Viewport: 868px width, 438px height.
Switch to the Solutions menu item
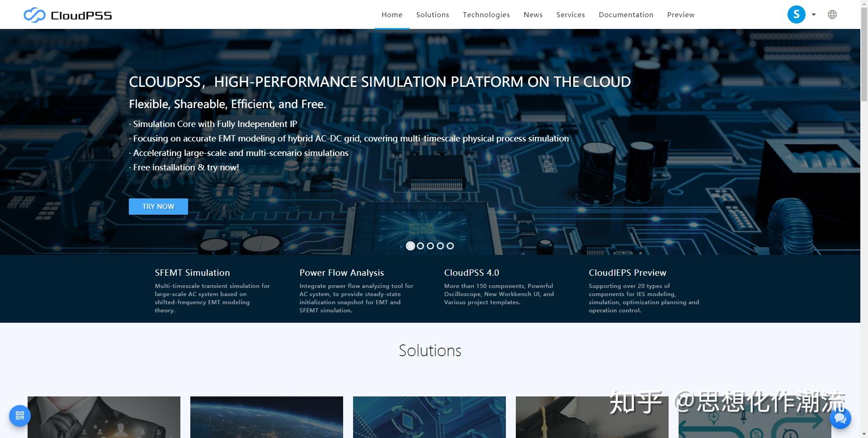pyautogui.click(x=432, y=14)
